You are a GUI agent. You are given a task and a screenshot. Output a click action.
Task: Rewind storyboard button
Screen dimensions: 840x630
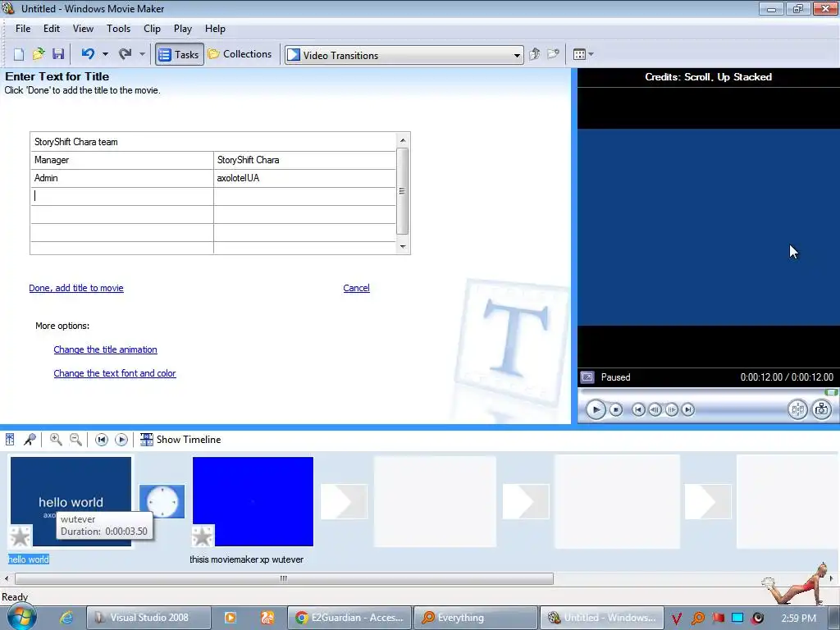101,440
